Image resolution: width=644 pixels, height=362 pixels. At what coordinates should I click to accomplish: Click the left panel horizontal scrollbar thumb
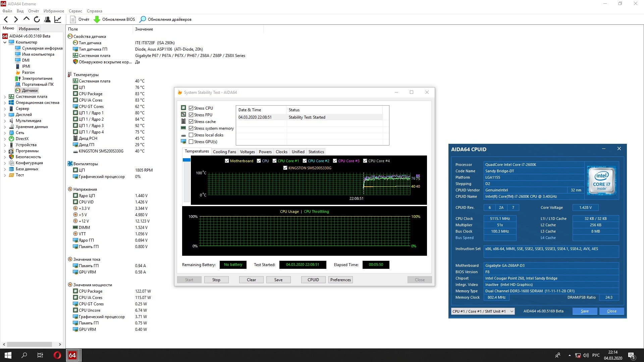[30, 344]
